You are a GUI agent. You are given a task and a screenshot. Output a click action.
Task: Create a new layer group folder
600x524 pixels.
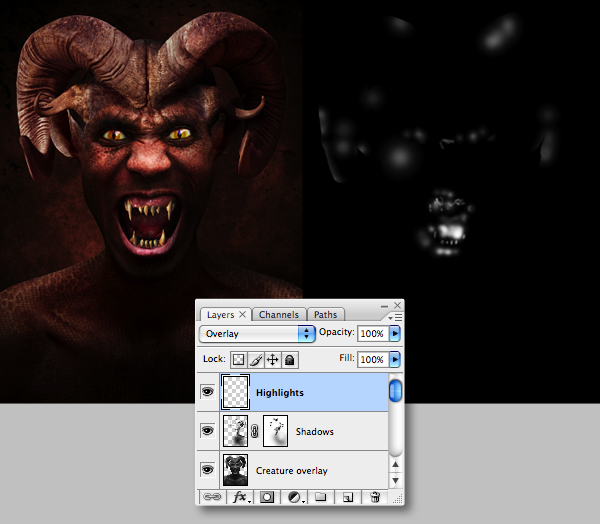point(321,497)
